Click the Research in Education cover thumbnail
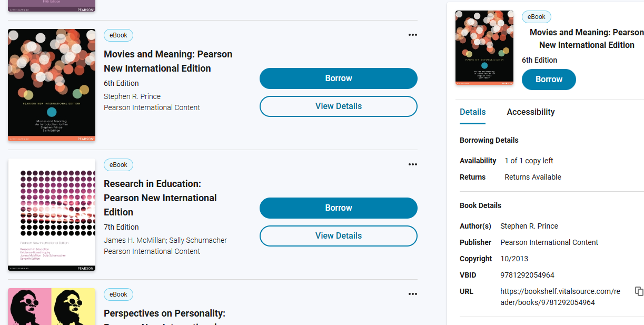 (x=51, y=214)
